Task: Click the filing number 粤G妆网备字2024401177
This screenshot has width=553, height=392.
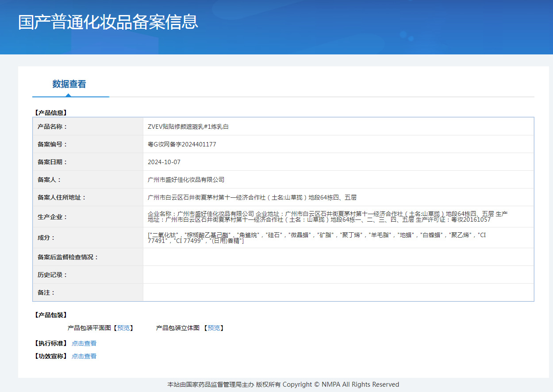Action: click(182, 144)
